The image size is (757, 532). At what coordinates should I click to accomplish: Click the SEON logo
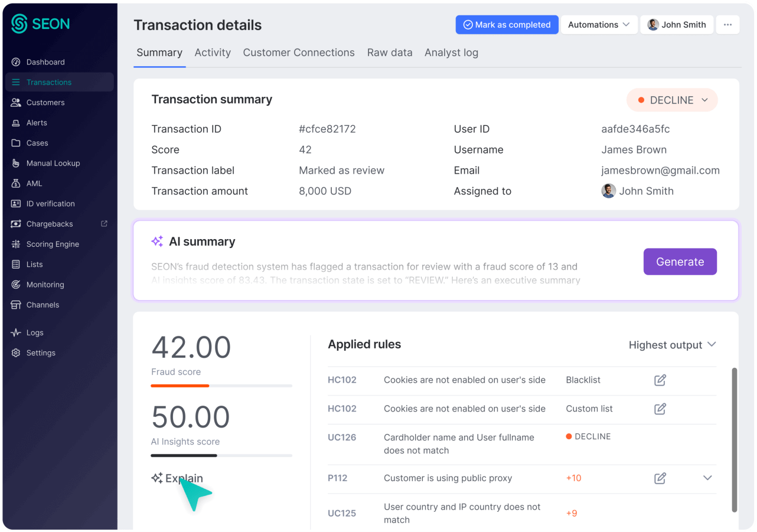[41, 24]
